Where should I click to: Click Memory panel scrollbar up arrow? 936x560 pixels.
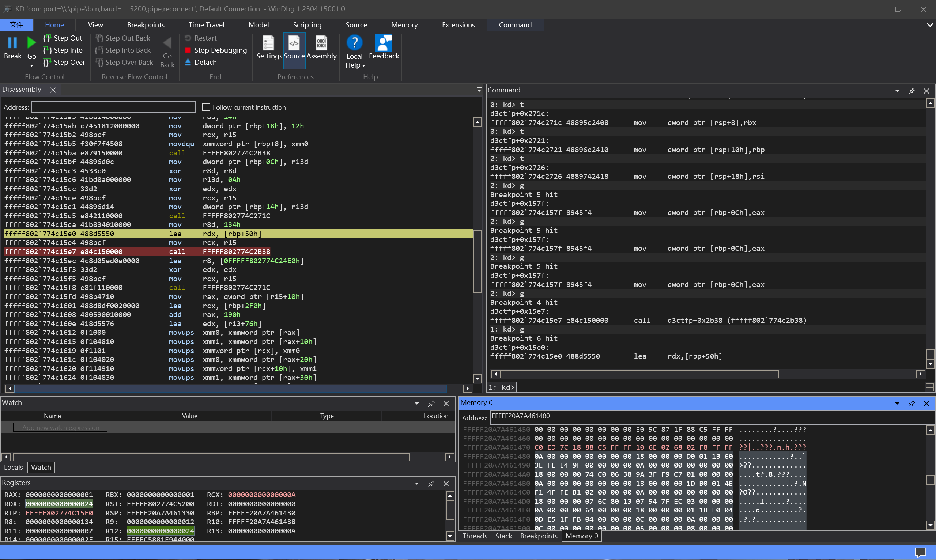pos(931,430)
